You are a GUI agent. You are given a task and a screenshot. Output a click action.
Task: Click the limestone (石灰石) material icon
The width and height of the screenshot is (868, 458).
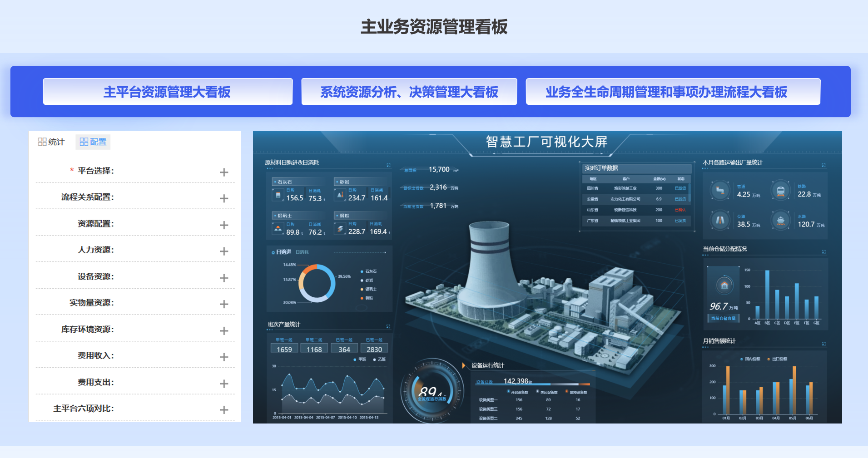coord(278,196)
